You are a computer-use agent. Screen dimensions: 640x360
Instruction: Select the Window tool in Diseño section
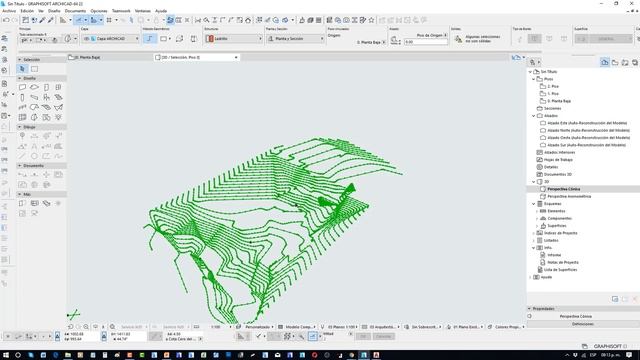[58, 87]
